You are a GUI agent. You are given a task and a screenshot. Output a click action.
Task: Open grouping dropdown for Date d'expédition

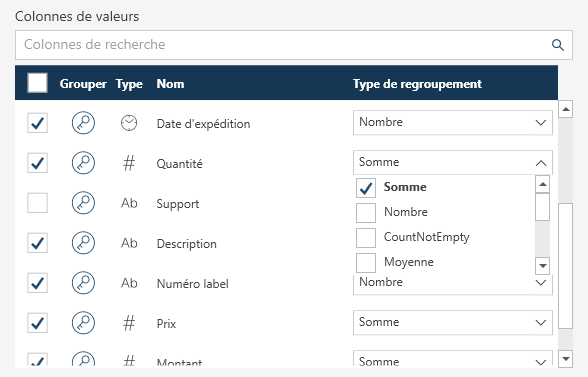453,122
